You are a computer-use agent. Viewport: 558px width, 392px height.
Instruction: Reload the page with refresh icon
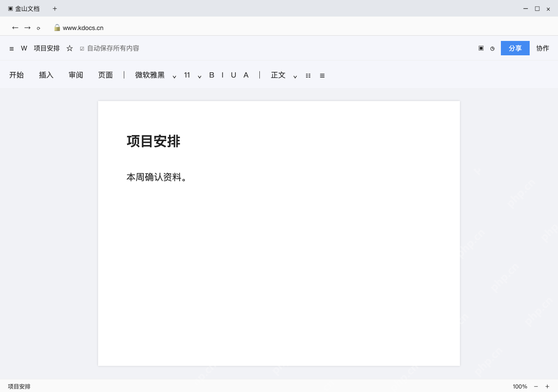click(38, 28)
